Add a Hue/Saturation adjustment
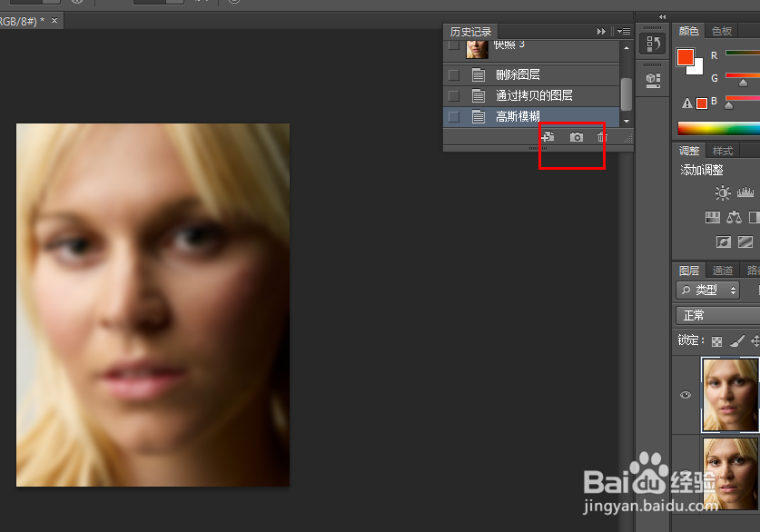This screenshot has height=532, width=760. (712, 217)
